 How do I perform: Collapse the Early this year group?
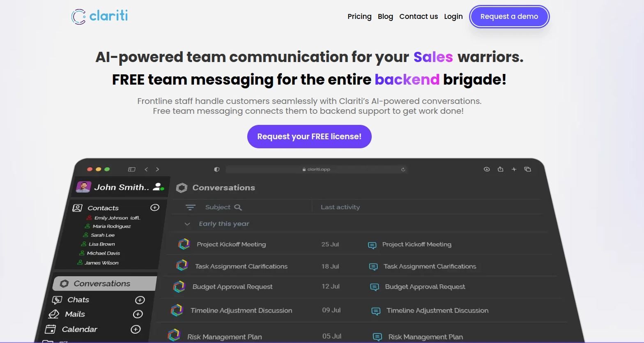pos(187,224)
